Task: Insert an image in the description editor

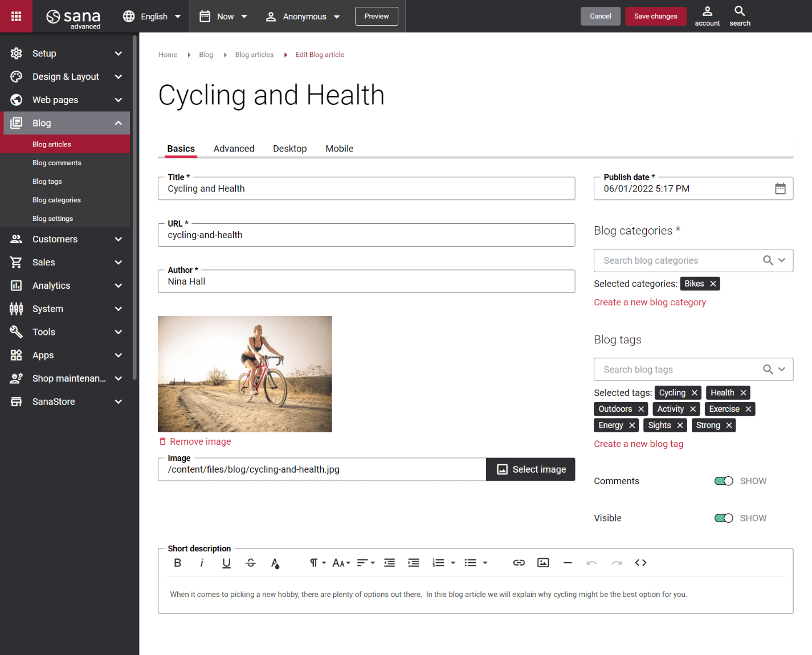Action: [542, 563]
